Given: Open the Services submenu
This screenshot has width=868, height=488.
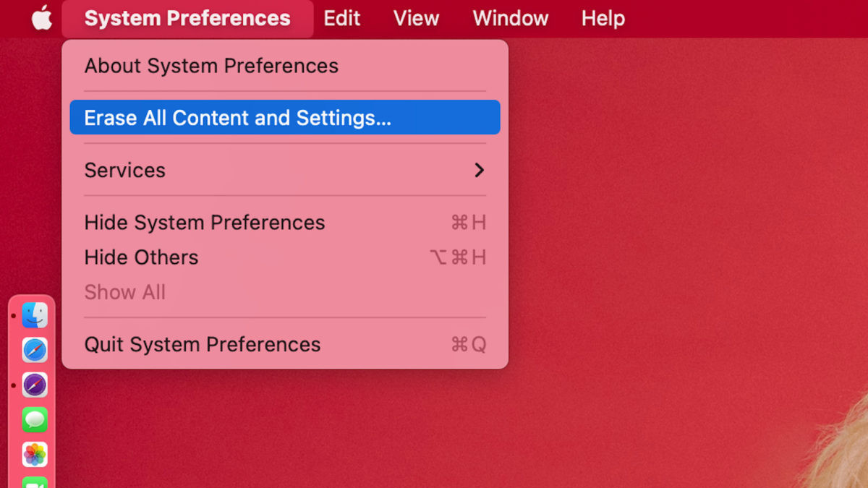Looking at the screenshot, I should coord(125,171).
